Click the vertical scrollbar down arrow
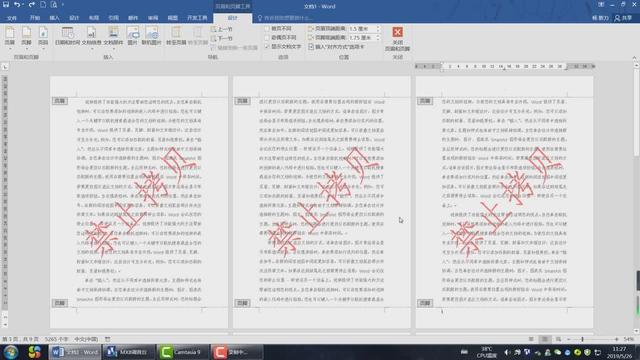This screenshot has width=640, height=360. (636, 331)
